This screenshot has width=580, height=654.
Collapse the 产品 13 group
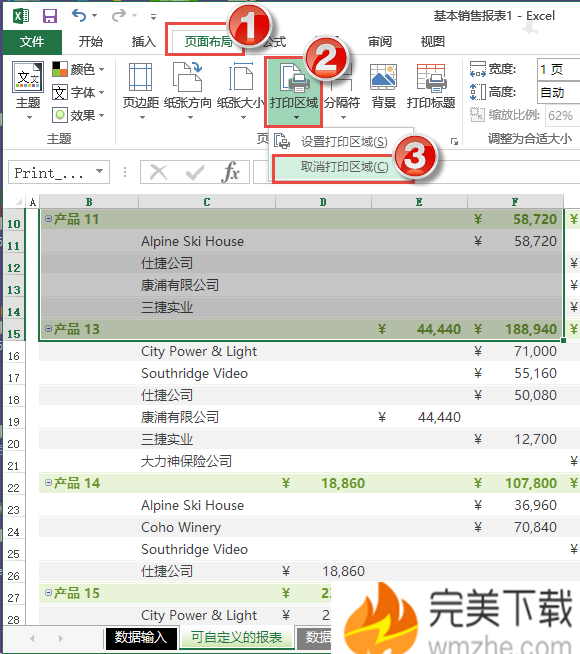pyautogui.click(x=48, y=328)
